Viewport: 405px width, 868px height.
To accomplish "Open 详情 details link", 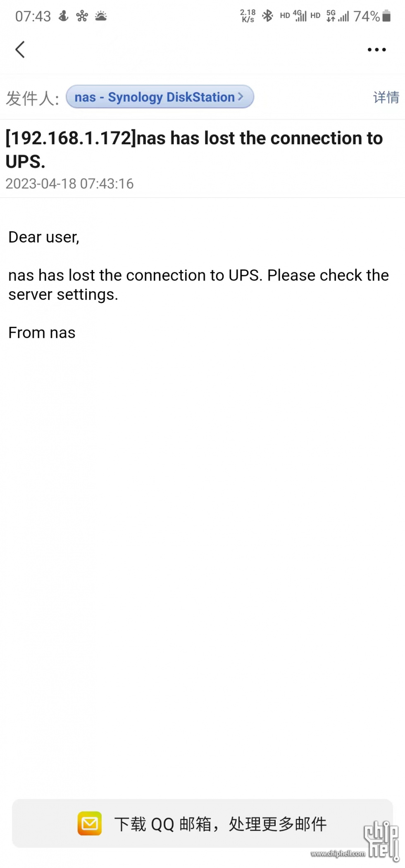I will pos(386,97).
